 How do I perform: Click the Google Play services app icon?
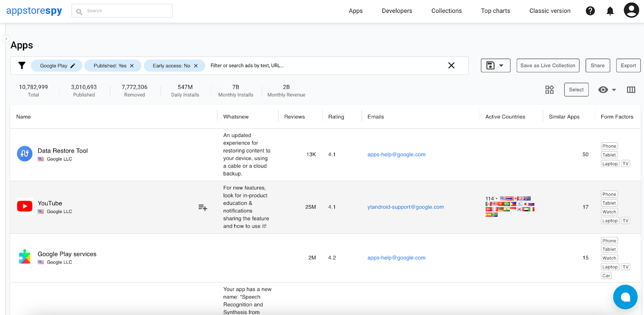[25, 257]
